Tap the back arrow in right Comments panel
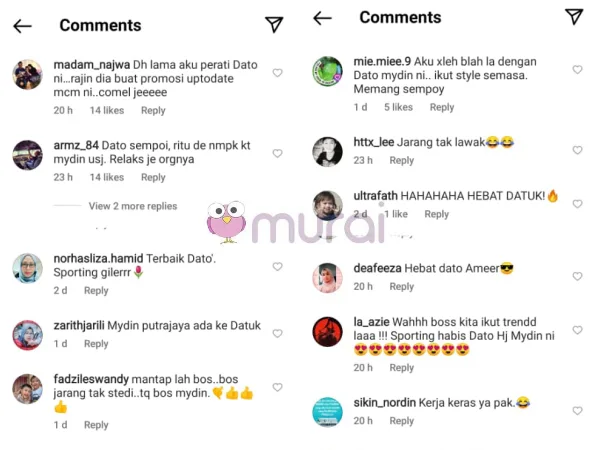This screenshot has height=450, width=600. (322, 18)
